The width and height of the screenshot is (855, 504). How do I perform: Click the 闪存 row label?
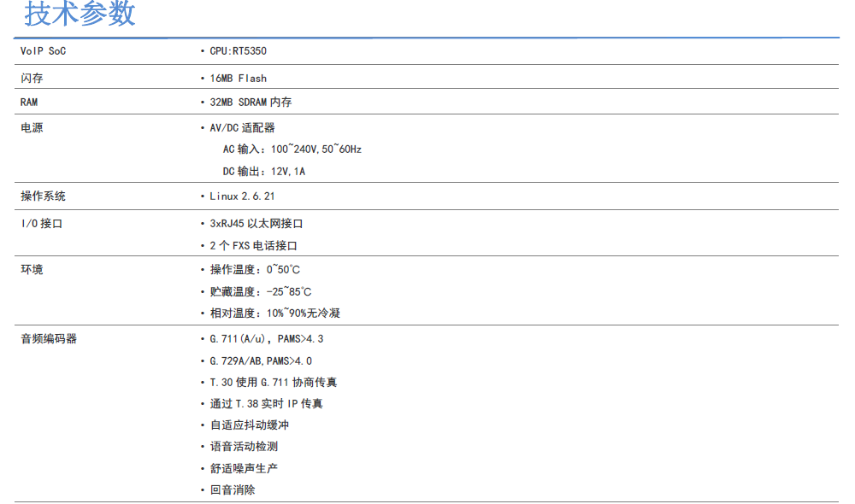pyautogui.click(x=32, y=78)
